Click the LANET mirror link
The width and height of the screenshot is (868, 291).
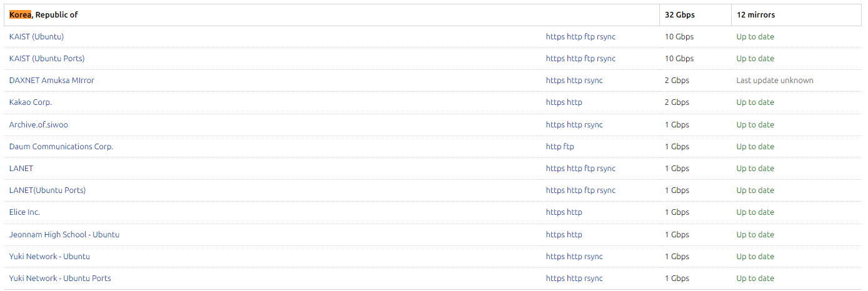[x=21, y=169]
